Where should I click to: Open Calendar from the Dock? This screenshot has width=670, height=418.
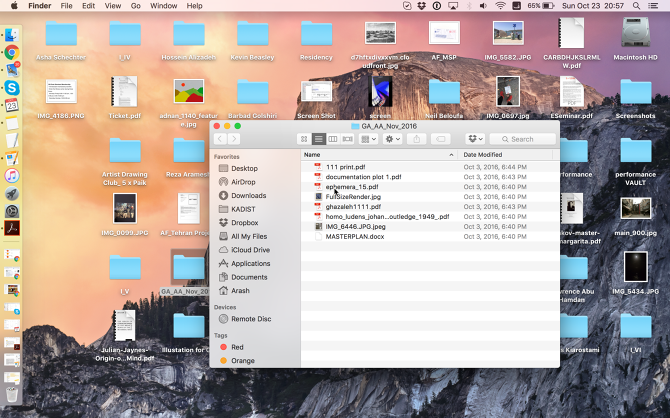coord(12,105)
